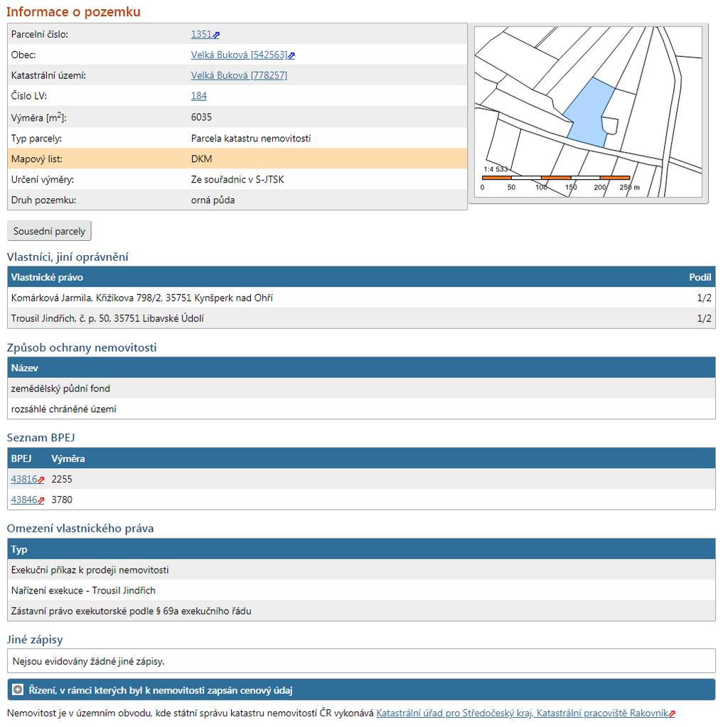Open BPEJ code 43816 link

[23, 479]
